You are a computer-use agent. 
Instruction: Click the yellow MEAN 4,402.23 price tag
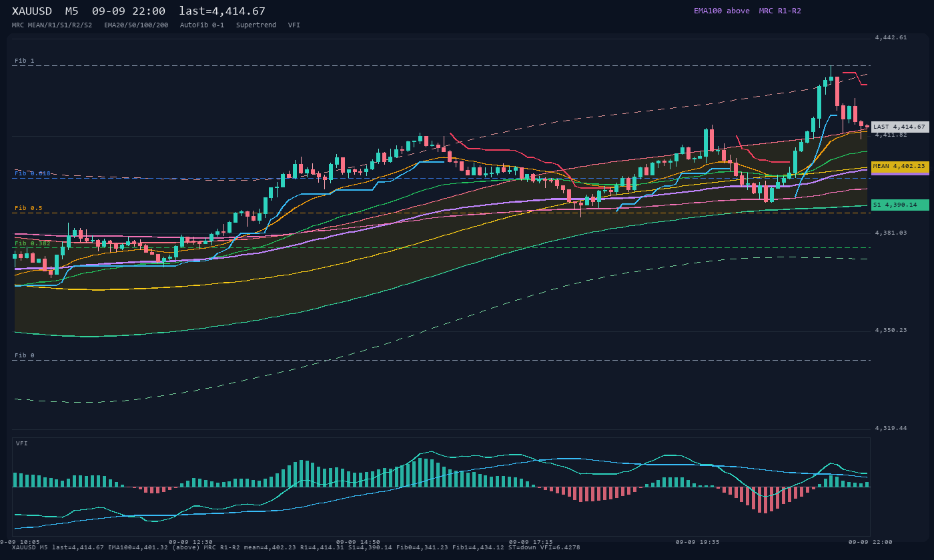tap(900, 166)
